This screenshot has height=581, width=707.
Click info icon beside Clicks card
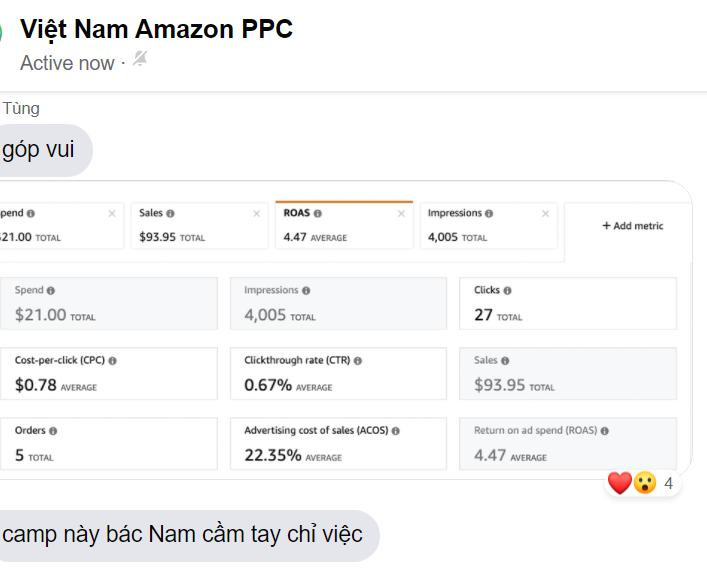(508, 291)
